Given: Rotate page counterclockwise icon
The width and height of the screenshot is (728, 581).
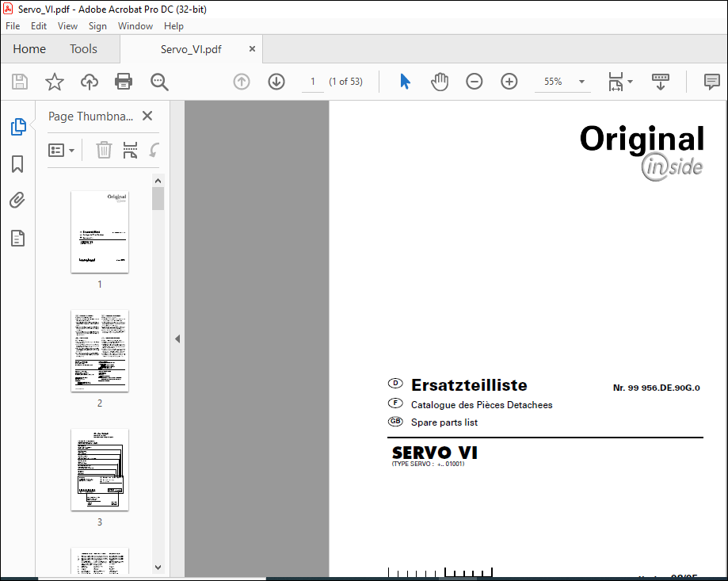Looking at the screenshot, I should (154, 150).
